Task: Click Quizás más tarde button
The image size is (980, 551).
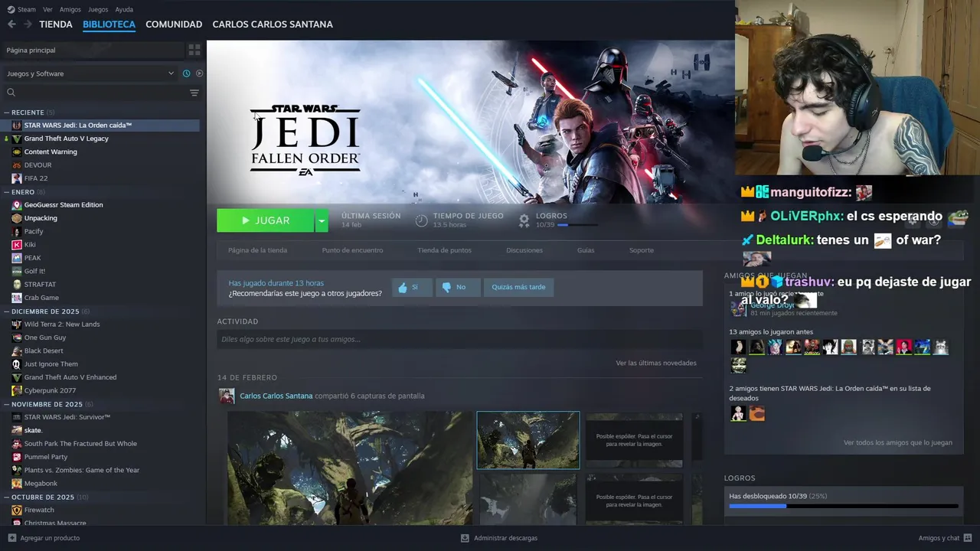Action: click(518, 287)
